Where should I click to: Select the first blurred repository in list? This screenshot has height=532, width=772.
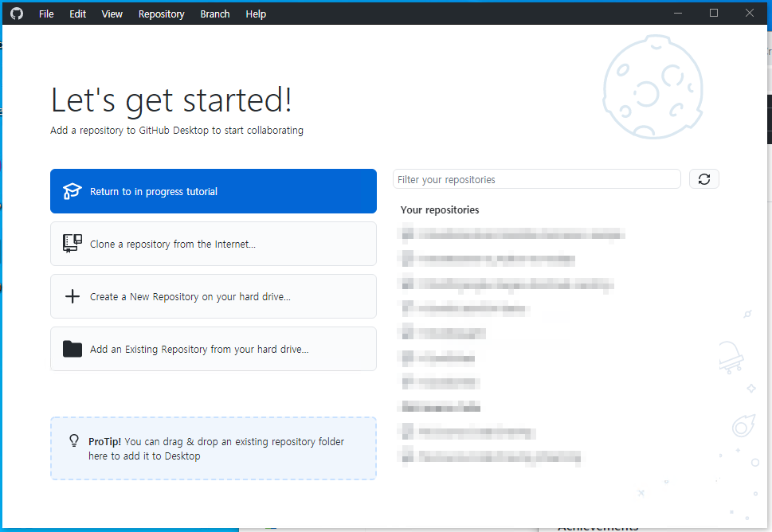(x=512, y=234)
